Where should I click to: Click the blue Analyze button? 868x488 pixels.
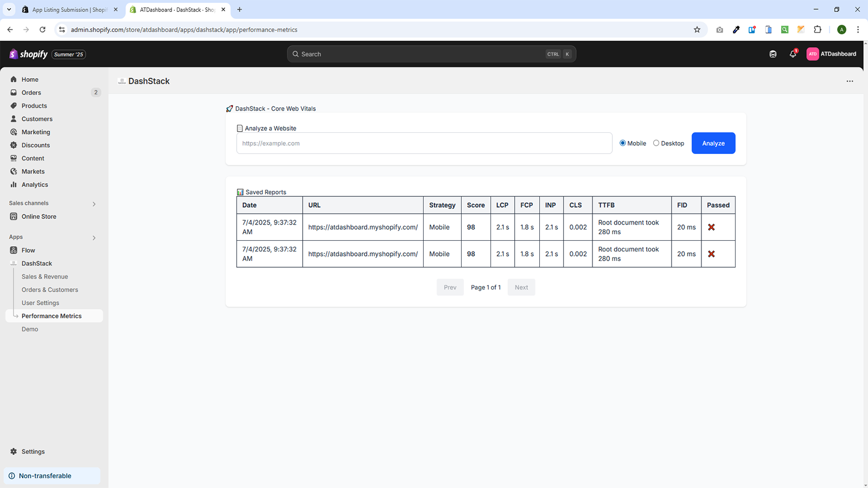point(713,143)
